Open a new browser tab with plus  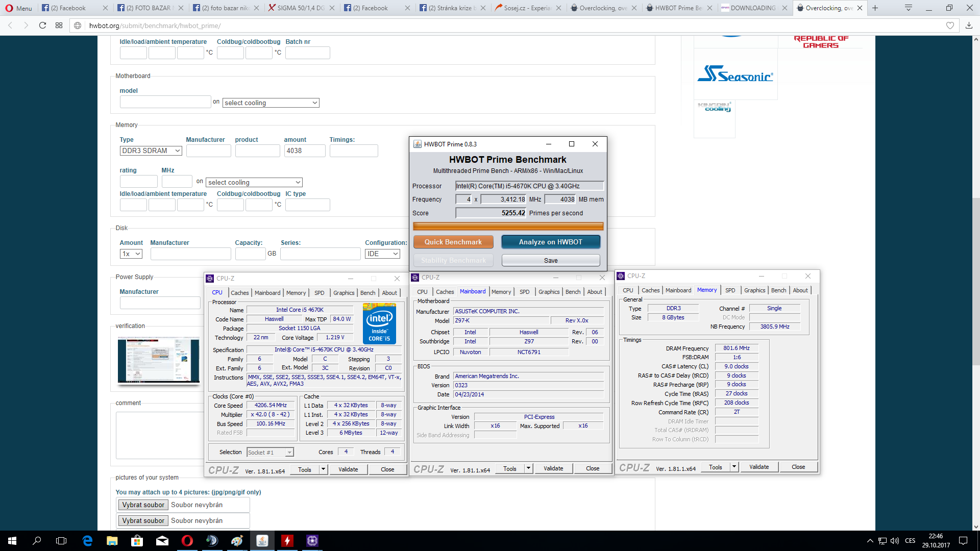click(x=875, y=8)
